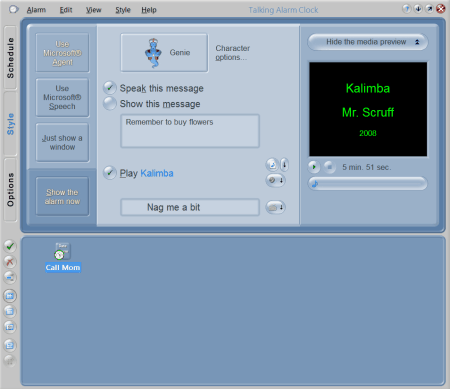The width and height of the screenshot is (450, 389).
Task: Uncheck the Play Kalimba checkbox
Action: (x=110, y=173)
